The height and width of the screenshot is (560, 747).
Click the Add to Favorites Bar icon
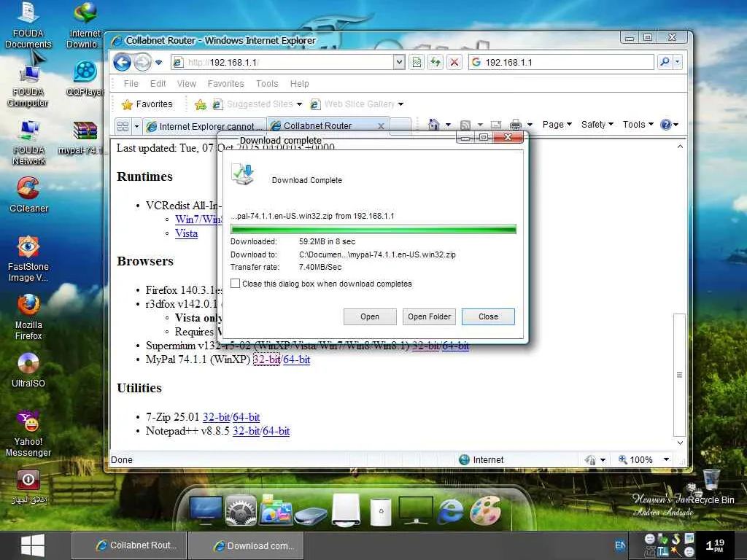click(x=201, y=104)
